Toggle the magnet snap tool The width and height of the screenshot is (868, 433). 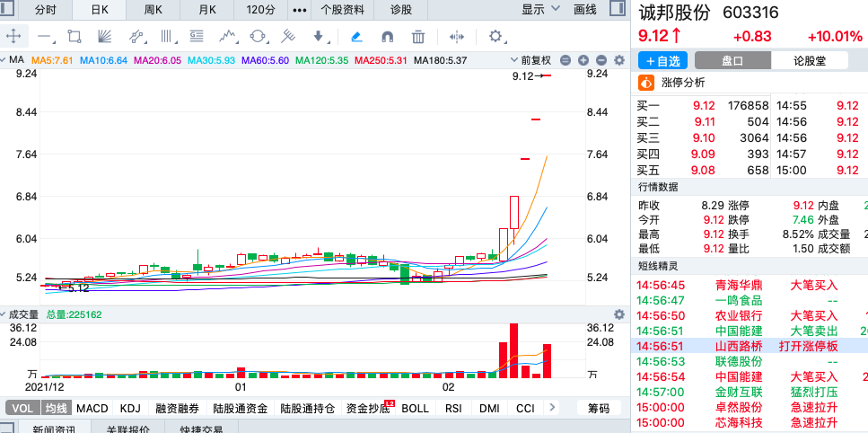387,37
